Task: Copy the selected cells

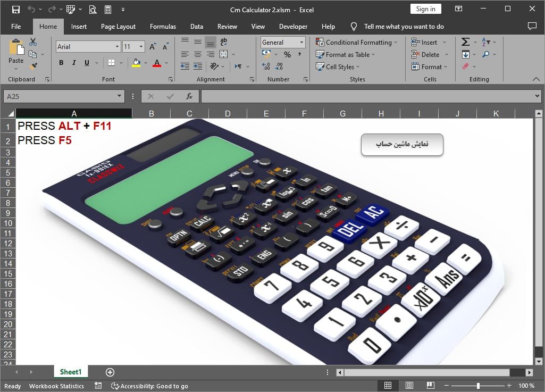Action: (32, 54)
